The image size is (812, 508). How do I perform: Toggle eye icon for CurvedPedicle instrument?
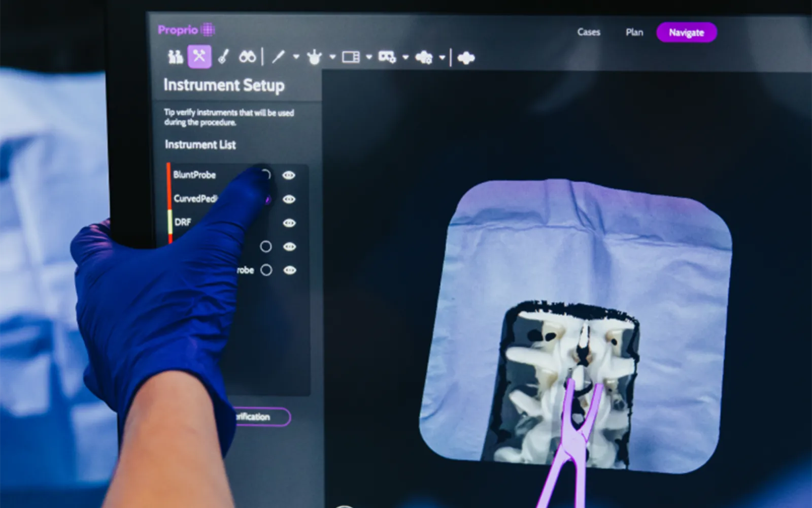pos(289,199)
